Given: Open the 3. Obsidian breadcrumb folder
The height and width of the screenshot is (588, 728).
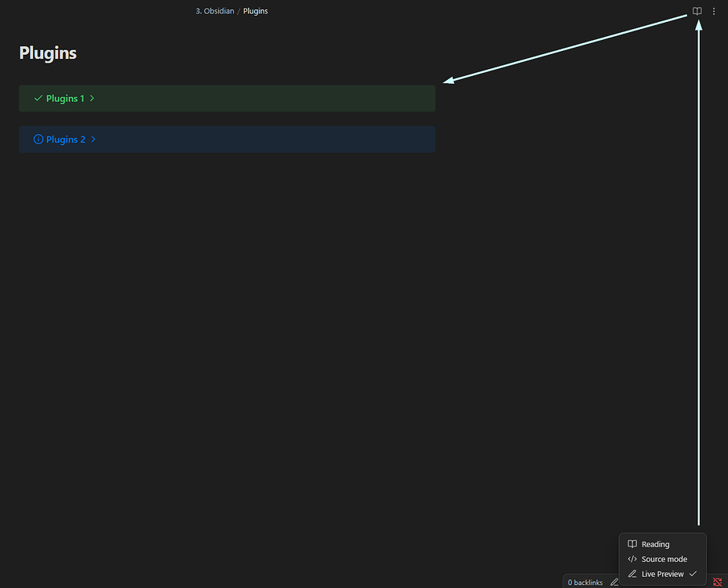Looking at the screenshot, I should click(214, 11).
